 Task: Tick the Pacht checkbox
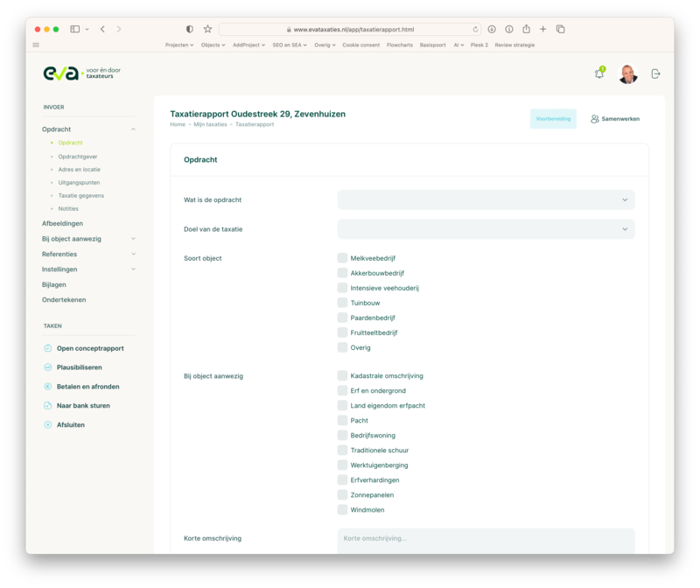342,420
